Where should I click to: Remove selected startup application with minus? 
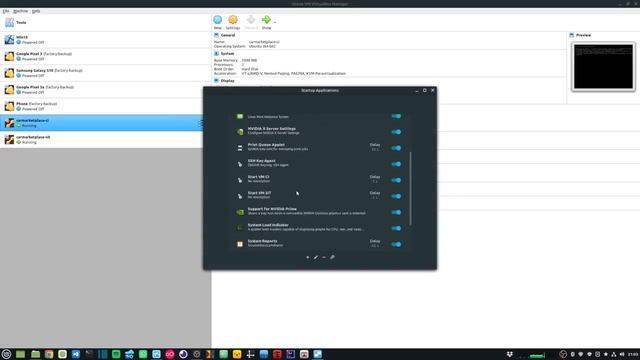tap(324, 257)
